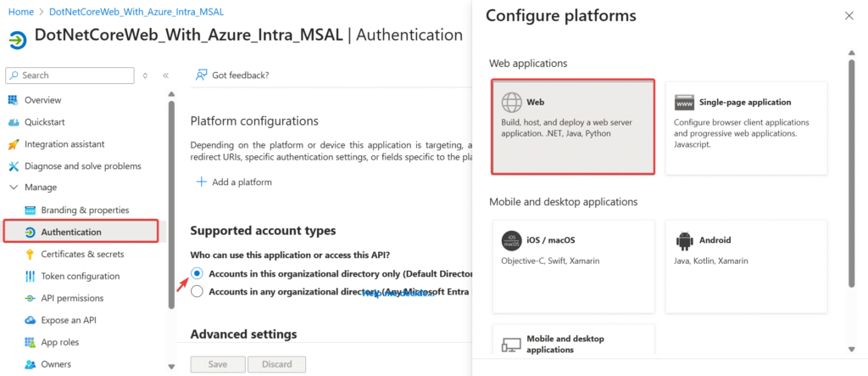868x376 pixels.
Task: Choose the Android platform card
Action: coord(746,267)
